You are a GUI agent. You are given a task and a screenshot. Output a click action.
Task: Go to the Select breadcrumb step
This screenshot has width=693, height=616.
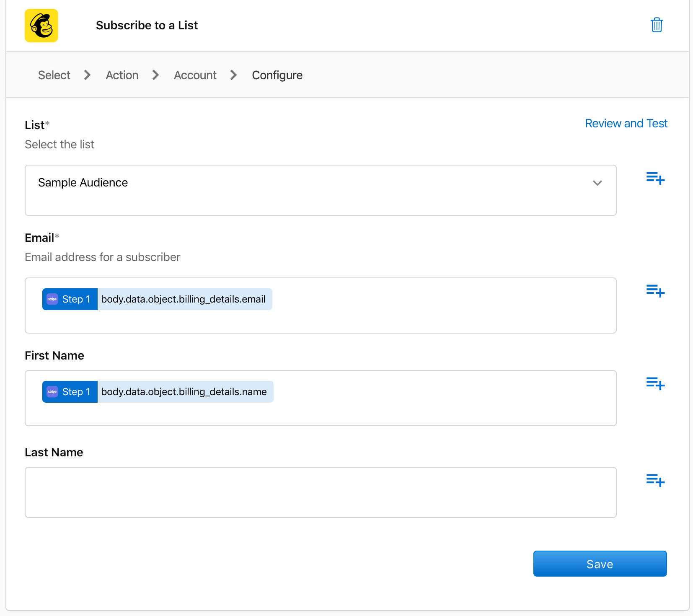54,75
